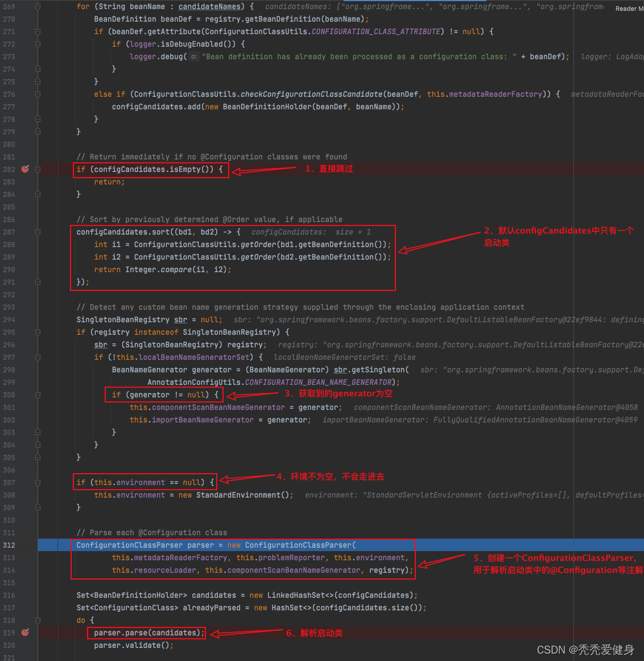Collapse the environment null check at line 307
Image resolution: width=644 pixels, height=661 pixels.
38,482
